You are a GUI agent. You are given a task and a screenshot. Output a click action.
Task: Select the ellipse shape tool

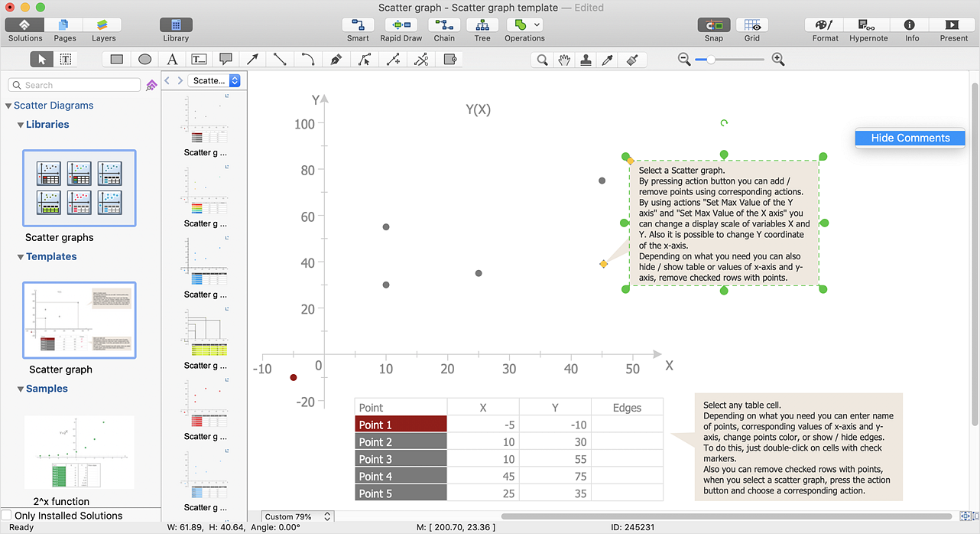[x=144, y=59]
